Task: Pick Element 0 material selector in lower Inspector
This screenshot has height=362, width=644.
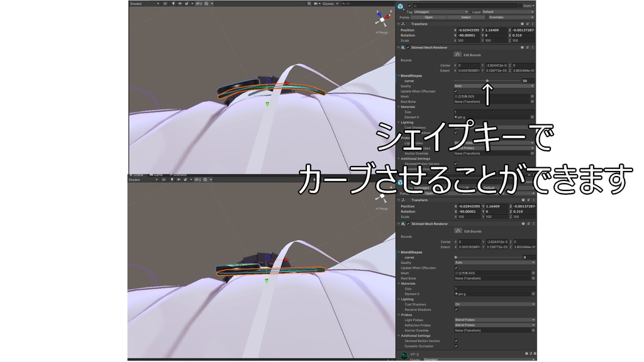Action: click(533, 294)
